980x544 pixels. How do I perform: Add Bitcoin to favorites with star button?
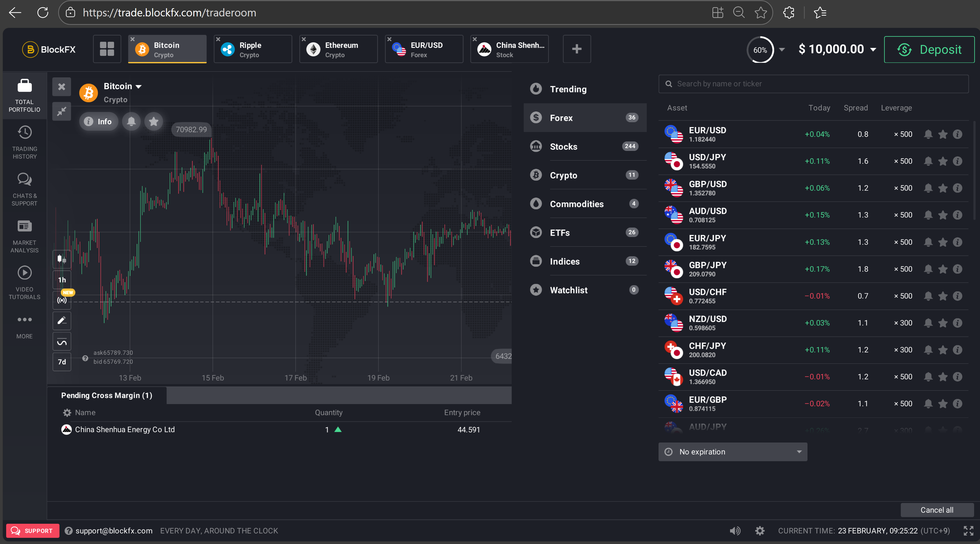coord(154,121)
